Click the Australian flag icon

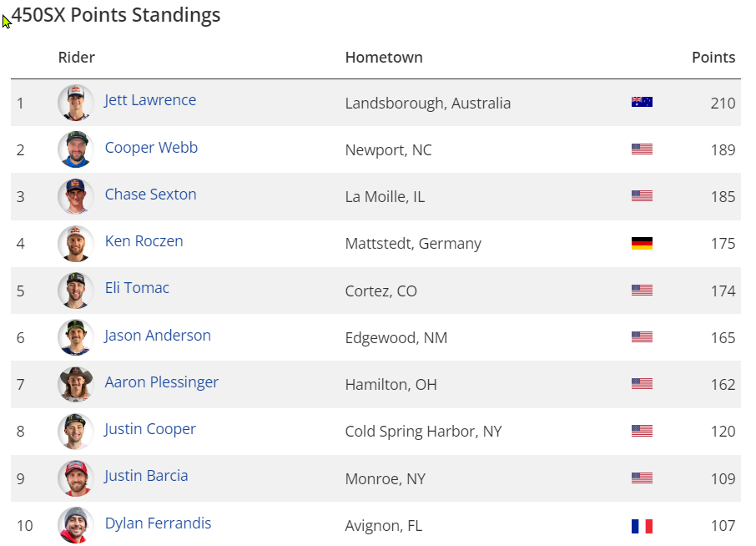(x=642, y=103)
